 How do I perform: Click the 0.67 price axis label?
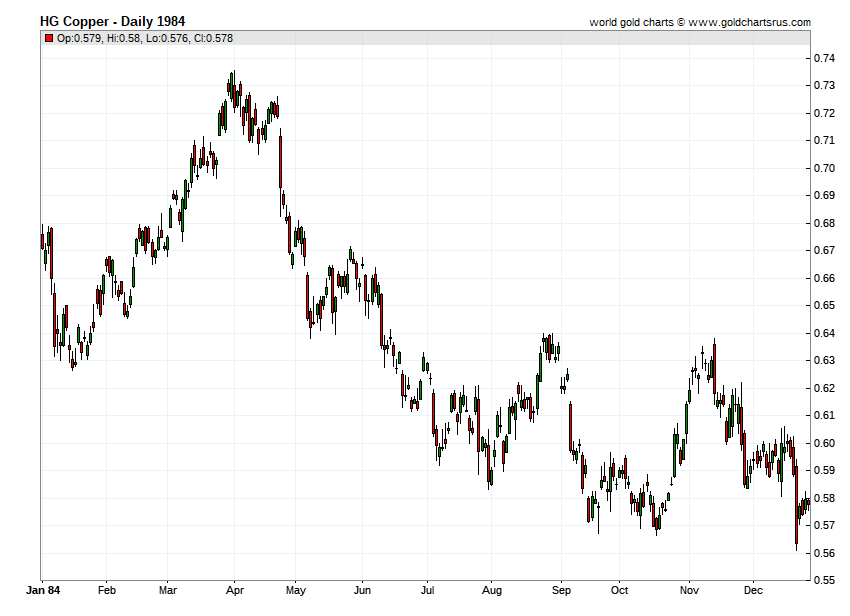tap(825, 250)
